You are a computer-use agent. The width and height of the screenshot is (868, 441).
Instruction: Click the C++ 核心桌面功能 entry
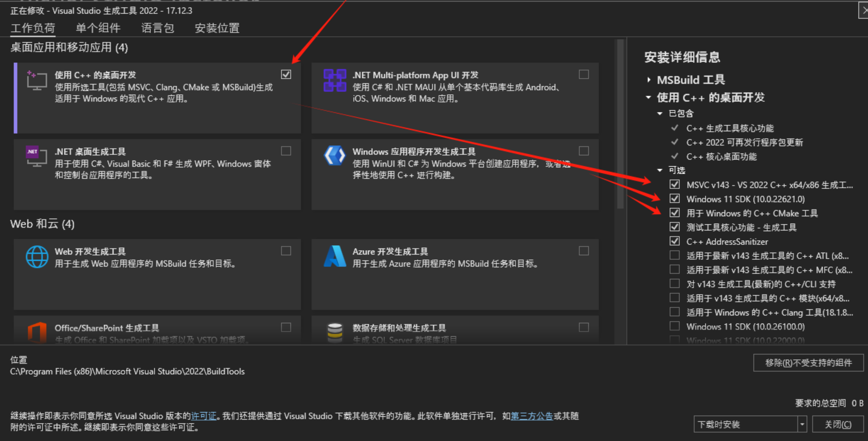coord(721,156)
